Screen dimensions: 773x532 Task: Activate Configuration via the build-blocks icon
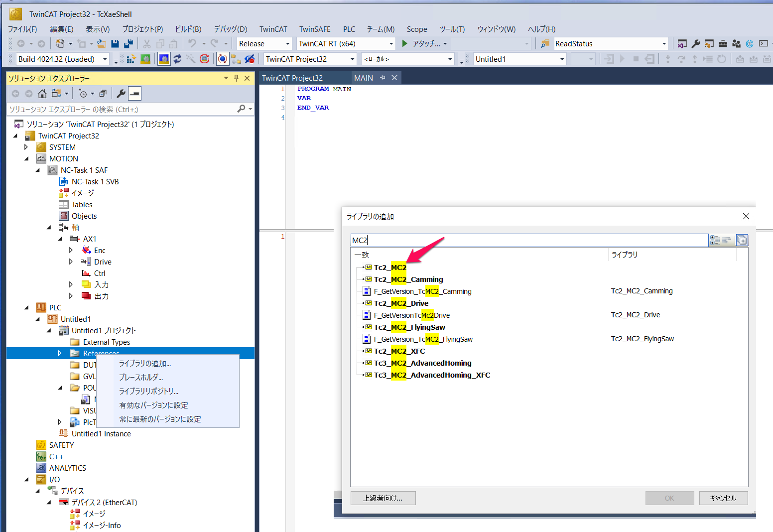pos(131,59)
